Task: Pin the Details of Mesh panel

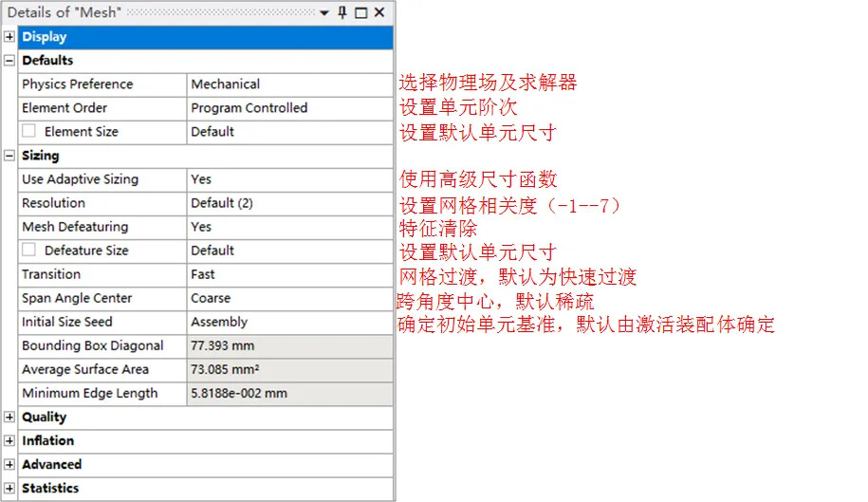Action: [x=342, y=12]
